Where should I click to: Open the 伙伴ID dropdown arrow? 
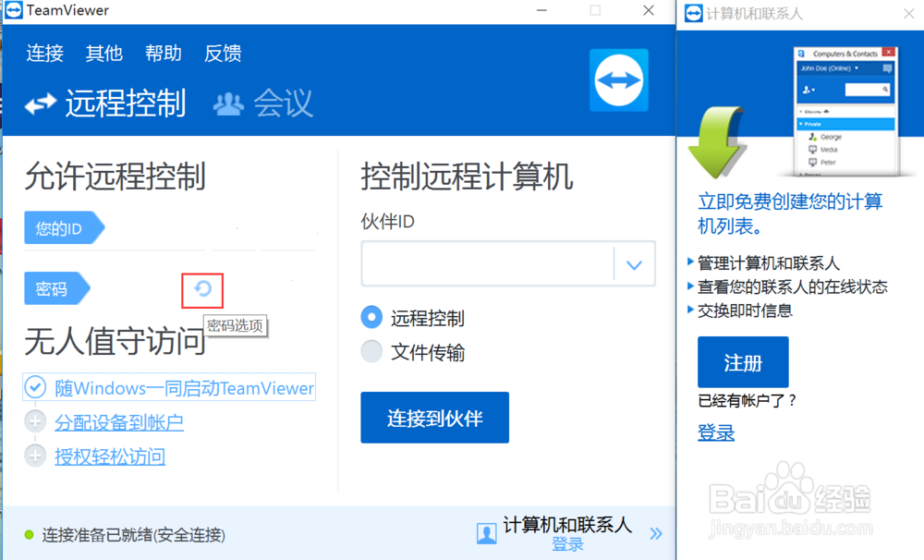634,264
